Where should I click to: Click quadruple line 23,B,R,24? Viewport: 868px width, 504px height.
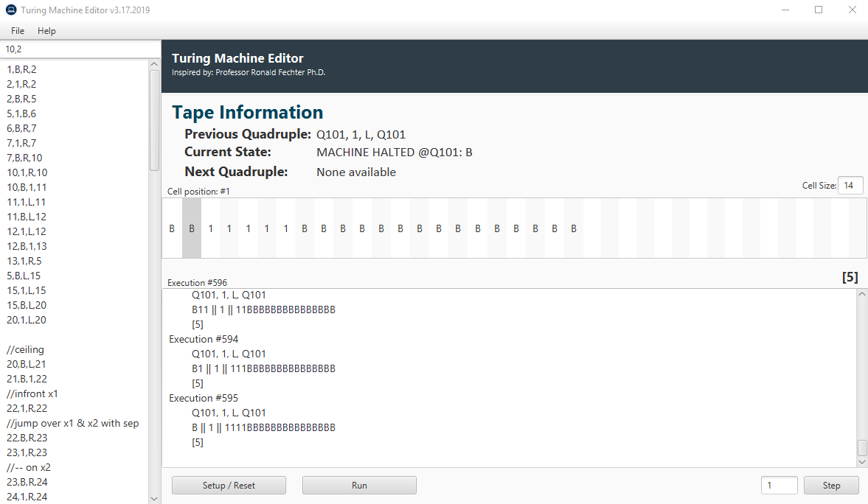[27, 482]
